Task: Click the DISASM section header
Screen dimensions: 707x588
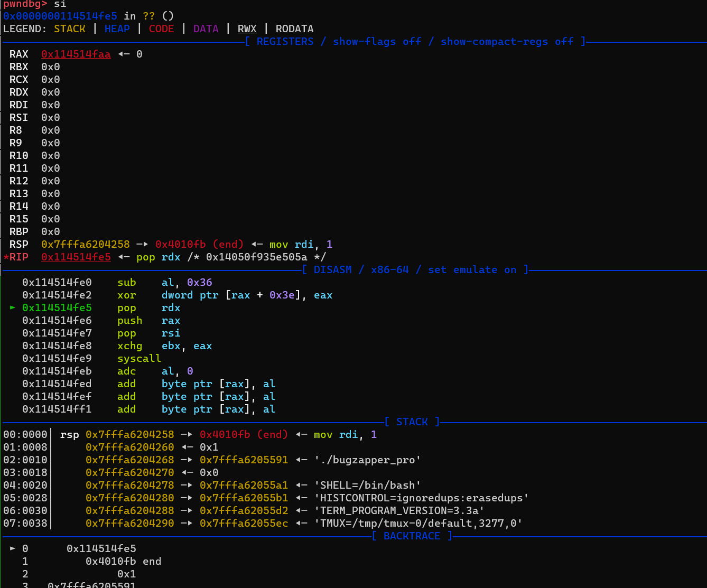Action: (x=415, y=270)
